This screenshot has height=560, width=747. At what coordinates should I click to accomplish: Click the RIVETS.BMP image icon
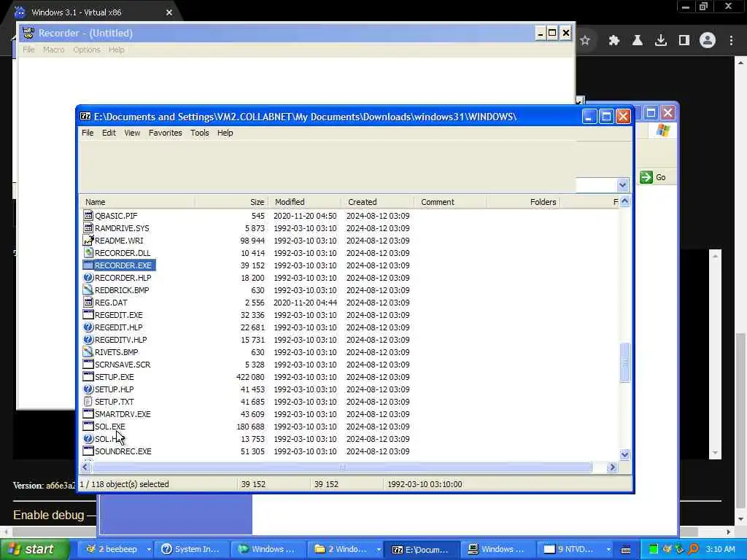[x=88, y=352]
